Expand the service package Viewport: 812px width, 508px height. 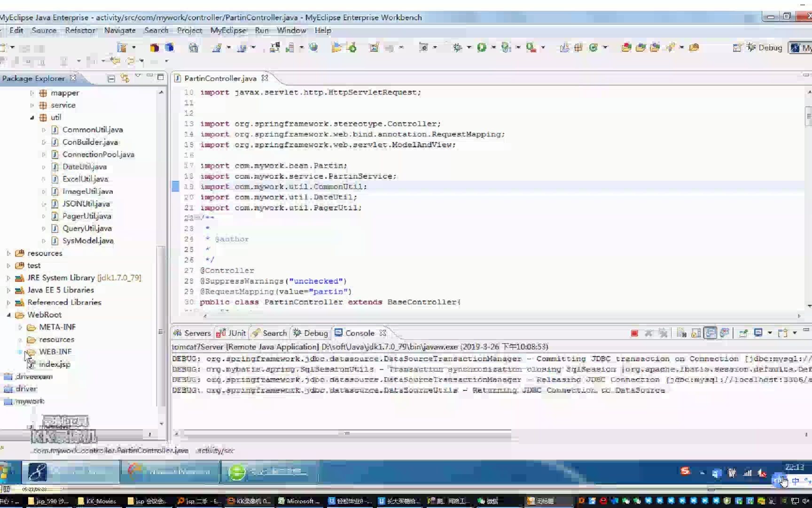pyautogui.click(x=32, y=105)
